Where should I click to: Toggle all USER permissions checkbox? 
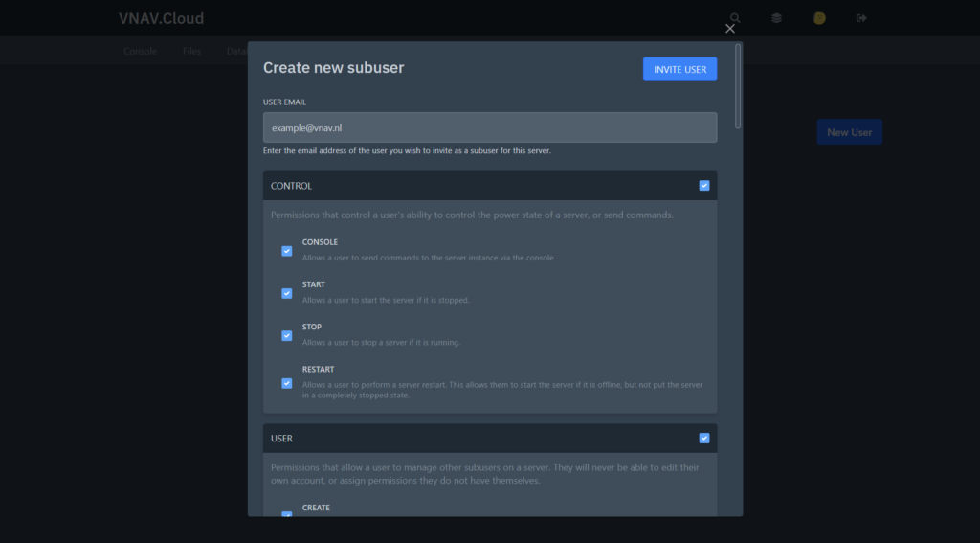[704, 439]
